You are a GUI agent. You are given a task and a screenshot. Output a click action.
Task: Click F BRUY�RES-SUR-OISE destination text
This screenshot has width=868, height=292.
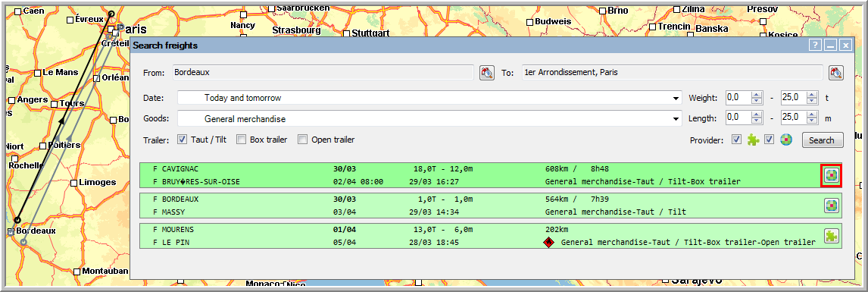pos(196,182)
